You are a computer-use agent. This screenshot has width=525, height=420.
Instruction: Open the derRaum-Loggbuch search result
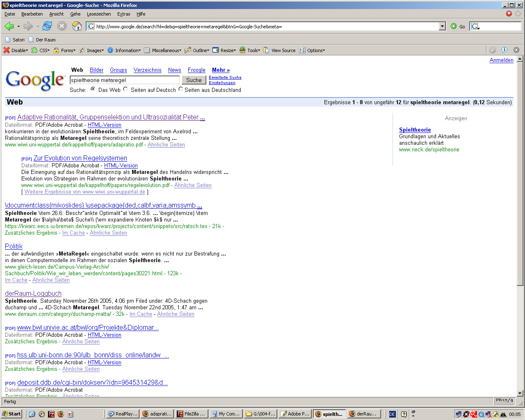33,293
